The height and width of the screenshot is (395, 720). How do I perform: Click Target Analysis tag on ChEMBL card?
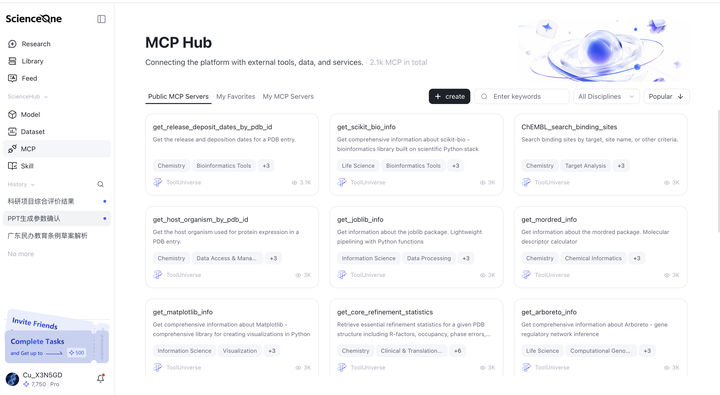pyautogui.click(x=585, y=166)
